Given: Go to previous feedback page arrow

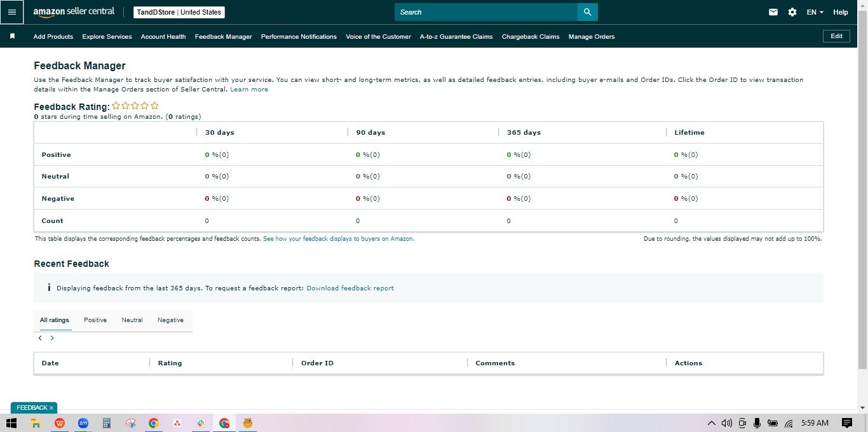Looking at the screenshot, I should click(x=40, y=338).
